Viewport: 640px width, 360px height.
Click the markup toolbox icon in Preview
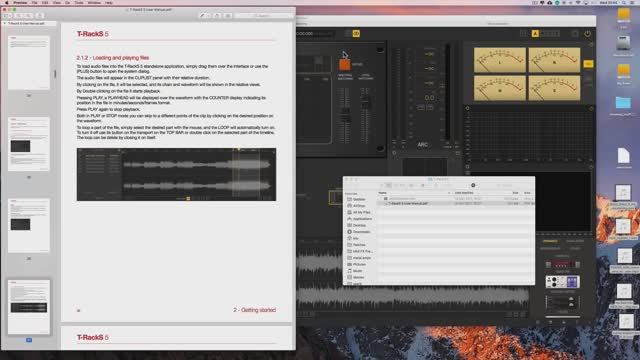tap(228, 16)
